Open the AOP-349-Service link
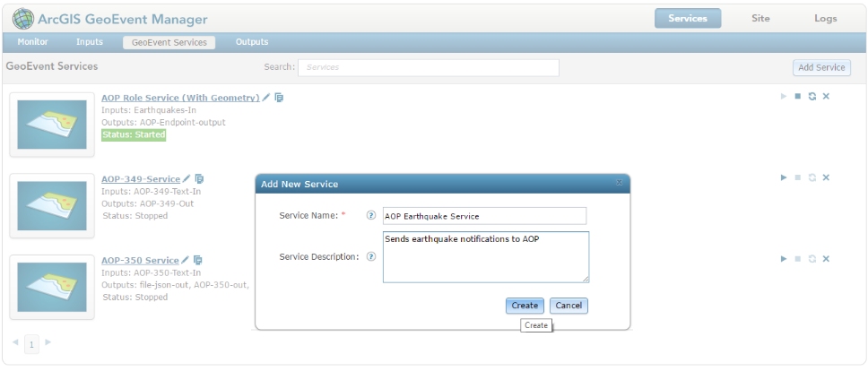 (141, 179)
